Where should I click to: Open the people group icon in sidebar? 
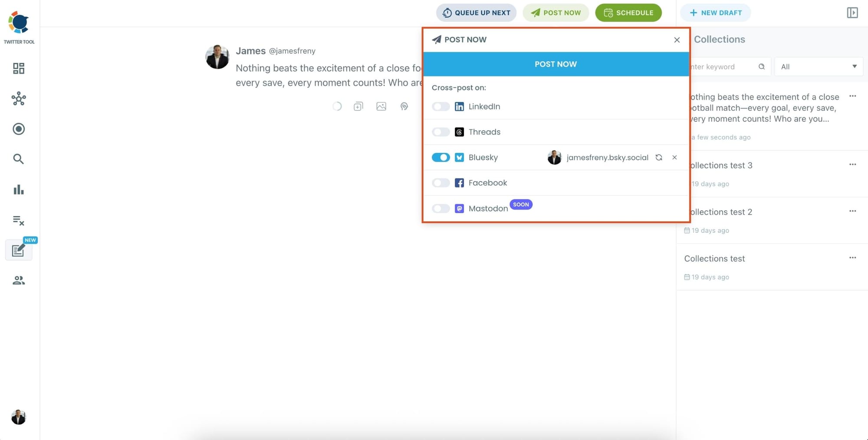point(19,281)
